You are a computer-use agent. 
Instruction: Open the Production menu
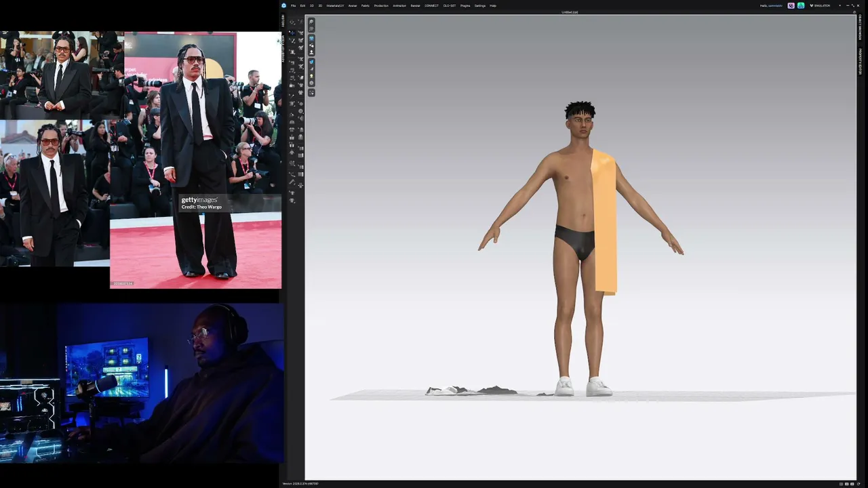[x=381, y=5]
